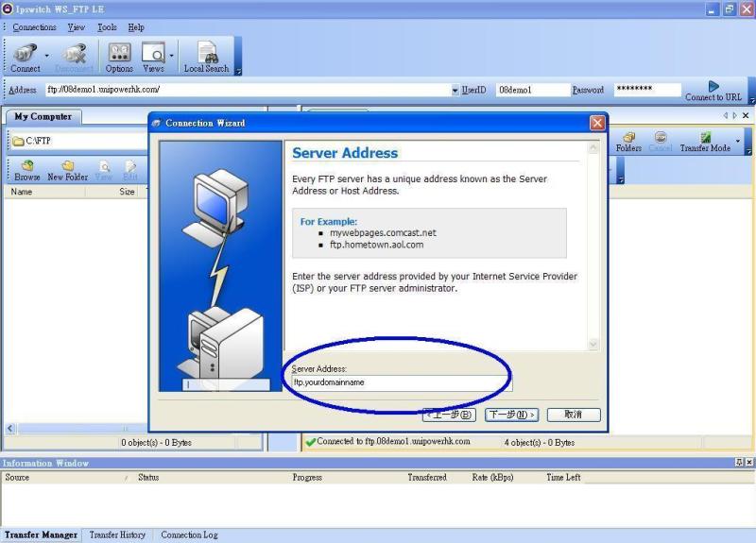Click the greyed Disconnect toolbar icon
Screen dimensions: 756x543
(x=74, y=58)
